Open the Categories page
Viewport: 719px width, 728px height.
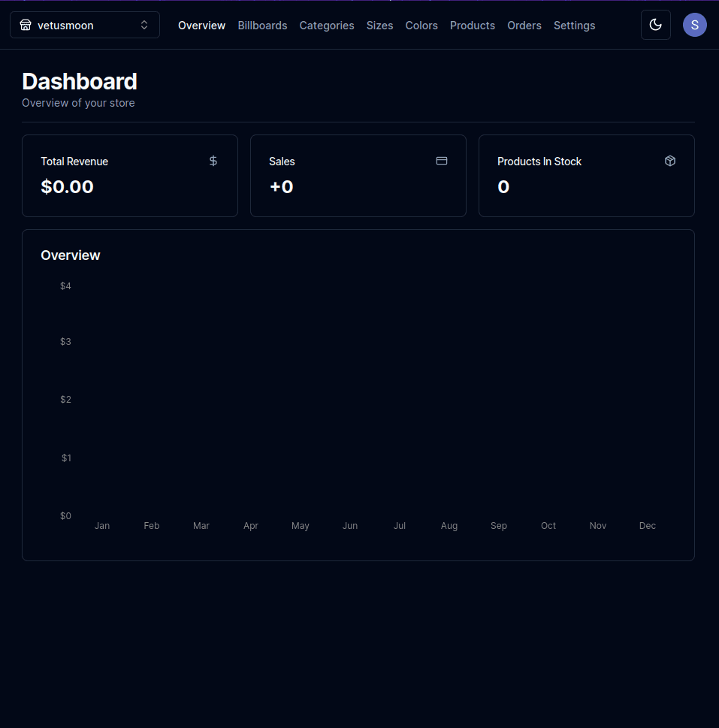pyautogui.click(x=327, y=26)
